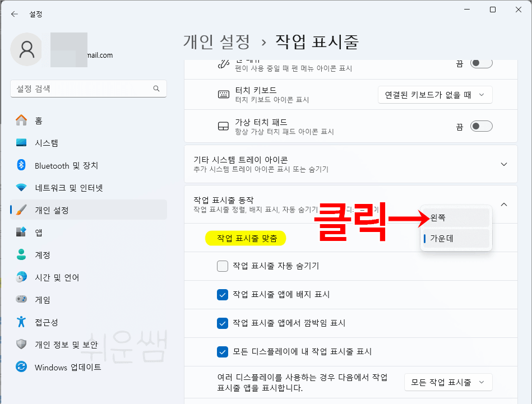The image size is (532, 404).
Task: Click the search magnifier icon
Action: [156, 89]
